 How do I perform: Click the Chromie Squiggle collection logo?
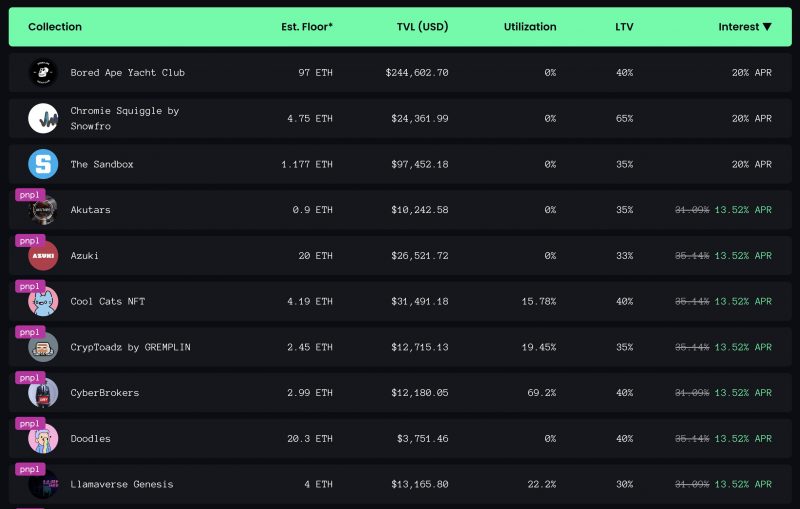[x=43, y=118]
